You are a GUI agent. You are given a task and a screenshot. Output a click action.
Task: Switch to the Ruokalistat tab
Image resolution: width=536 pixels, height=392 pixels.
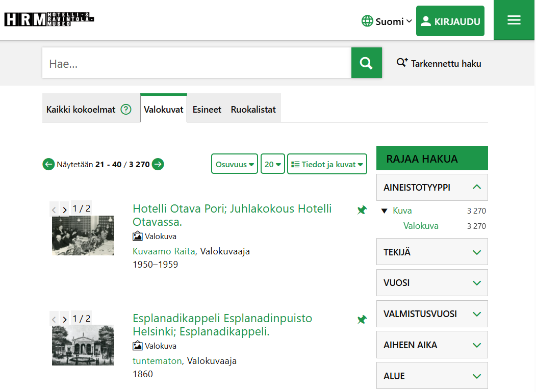[253, 110]
